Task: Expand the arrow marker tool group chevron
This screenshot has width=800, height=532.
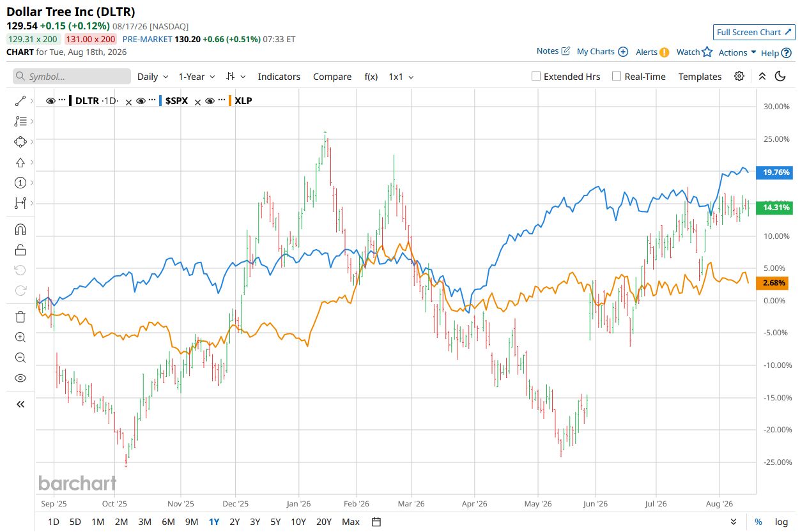Action: [x=32, y=162]
